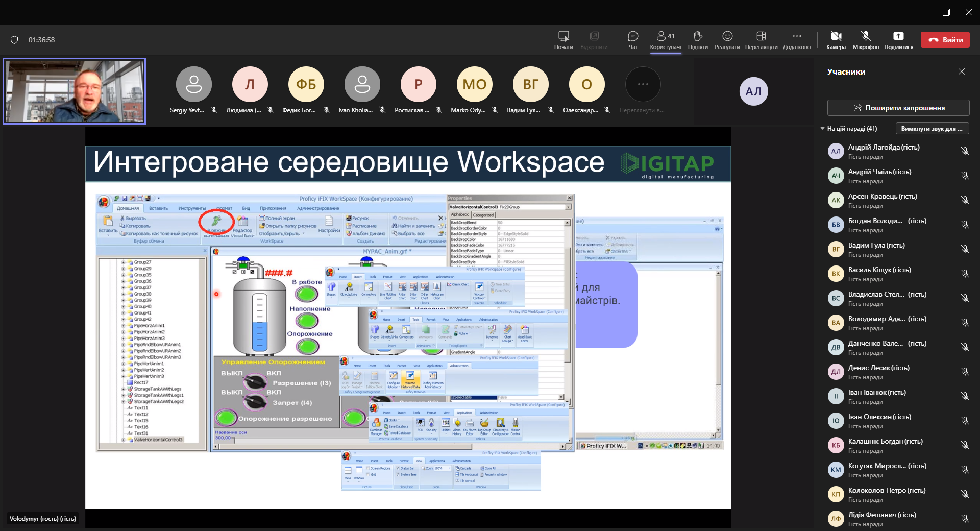Screen dimensions: 980x531
Task: Click the large АЛ avatar circle above slide
Action: click(x=753, y=91)
